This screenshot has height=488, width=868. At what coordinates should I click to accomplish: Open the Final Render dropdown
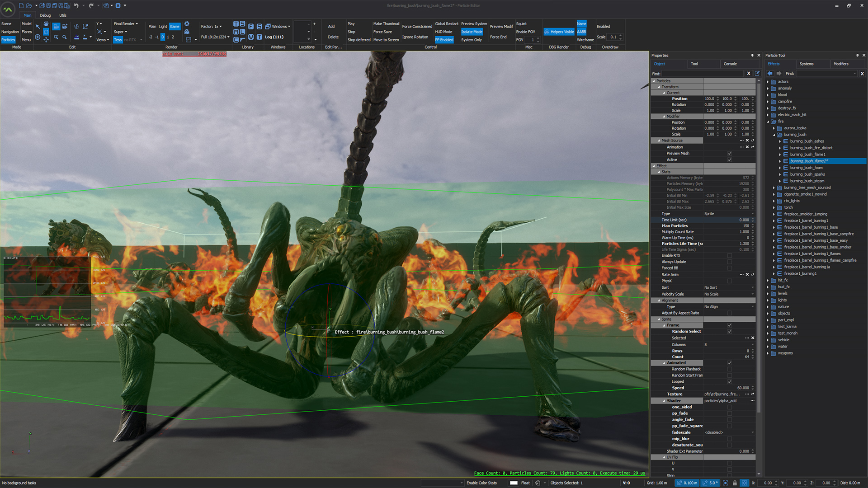click(x=126, y=24)
